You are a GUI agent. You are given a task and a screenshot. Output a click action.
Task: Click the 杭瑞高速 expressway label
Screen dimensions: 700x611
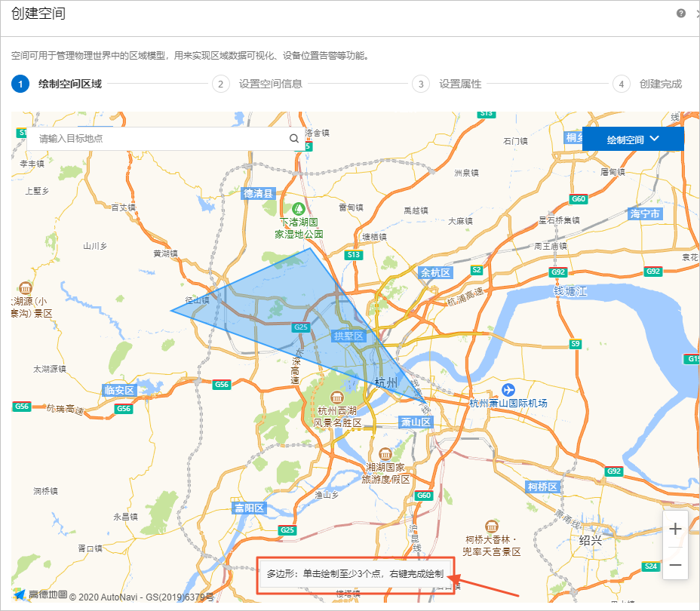pyautogui.click(x=65, y=410)
